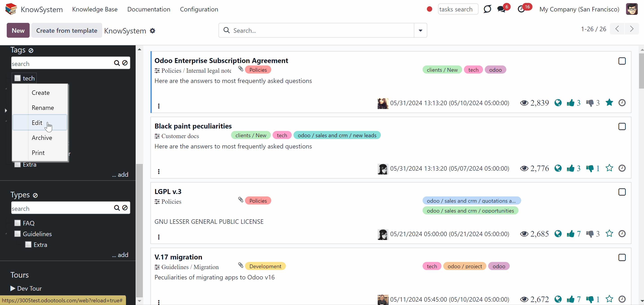644x305 pixels.
Task: Click the magnifier in the Tags search box
Action: point(117,63)
